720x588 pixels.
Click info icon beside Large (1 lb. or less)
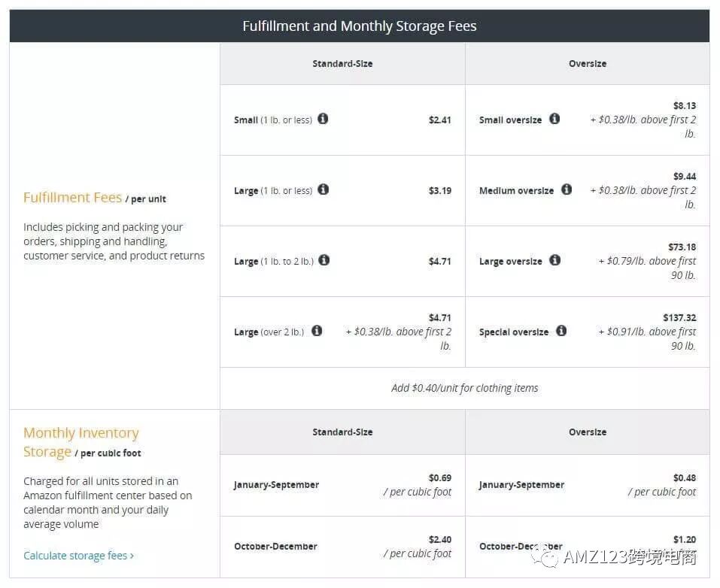323,189
